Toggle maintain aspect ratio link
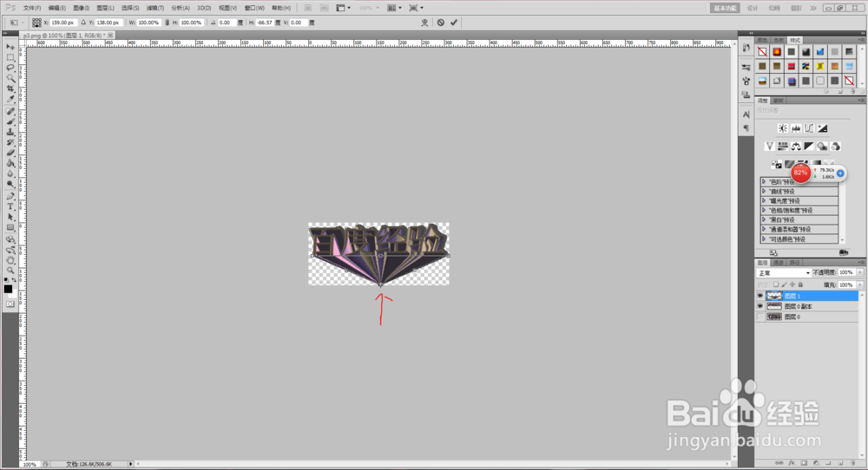Screen dimensions: 868x470 (x=168, y=23)
